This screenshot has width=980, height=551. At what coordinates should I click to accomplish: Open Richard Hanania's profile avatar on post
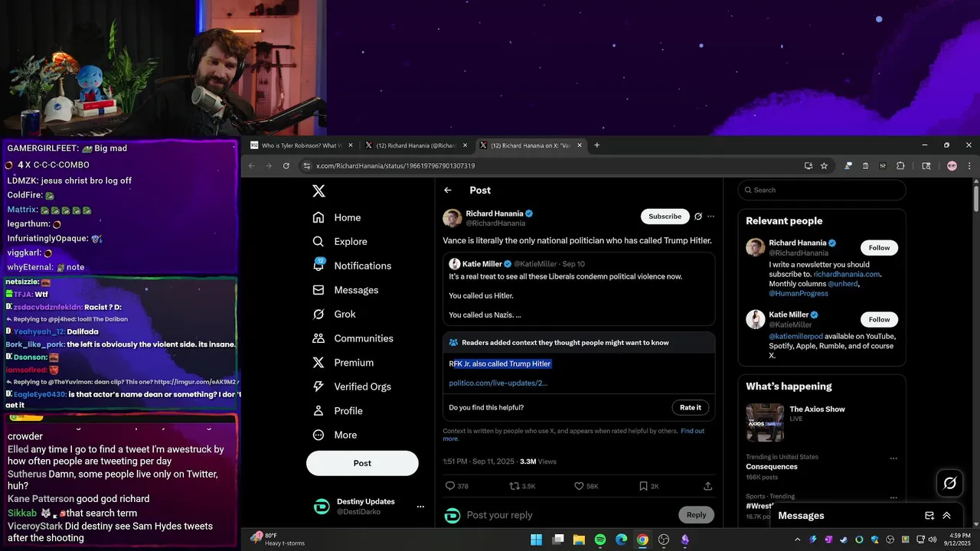(x=452, y=218)
